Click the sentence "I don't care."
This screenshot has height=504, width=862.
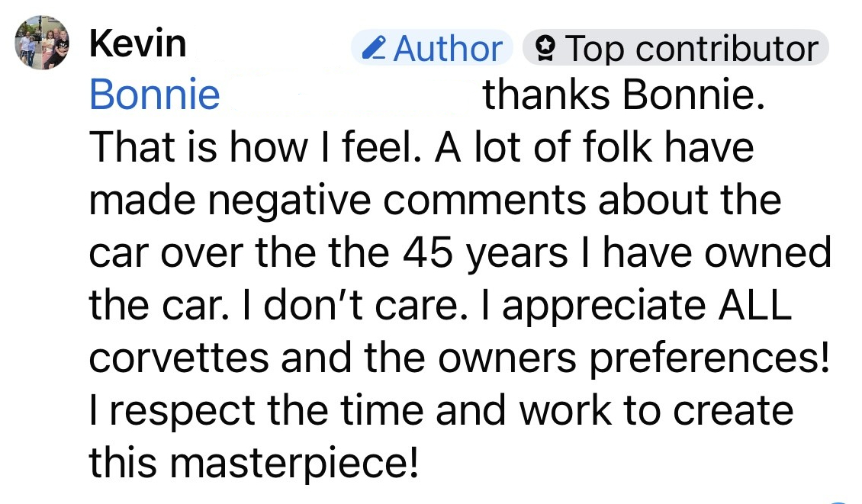tap(355, 304)
